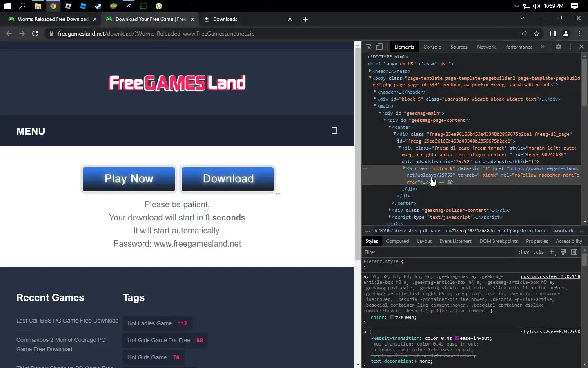This screenshot has width=588, height=368.
Task: Select the Elements tab
Action: (404, 47)
